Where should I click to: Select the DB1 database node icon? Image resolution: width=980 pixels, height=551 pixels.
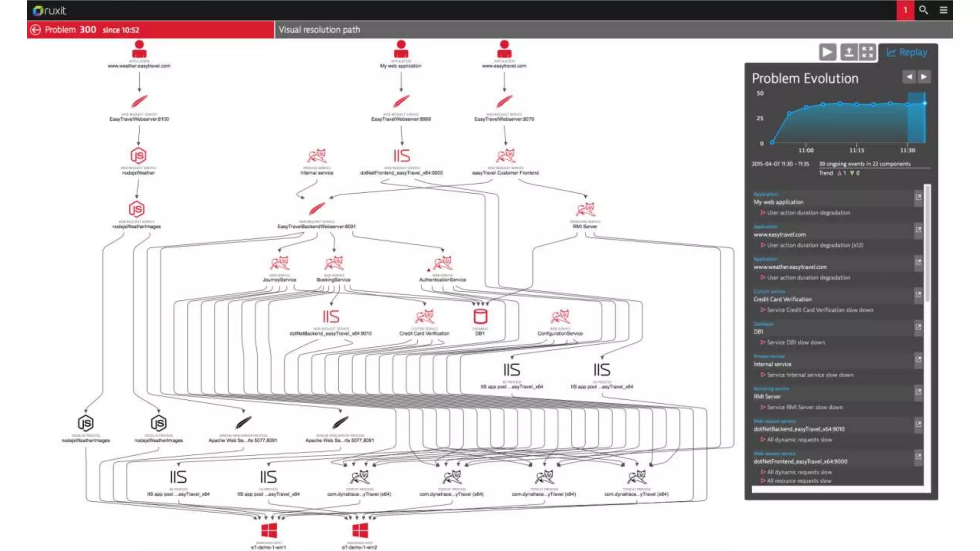point(480,317)
